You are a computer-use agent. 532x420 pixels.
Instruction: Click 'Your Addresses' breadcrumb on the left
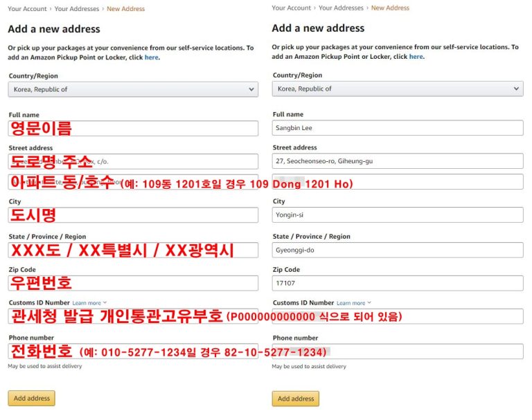77,9
